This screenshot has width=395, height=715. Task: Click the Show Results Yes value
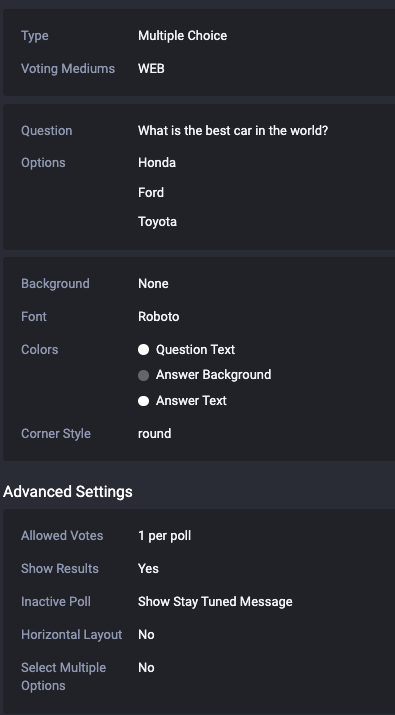pos(148,569)
